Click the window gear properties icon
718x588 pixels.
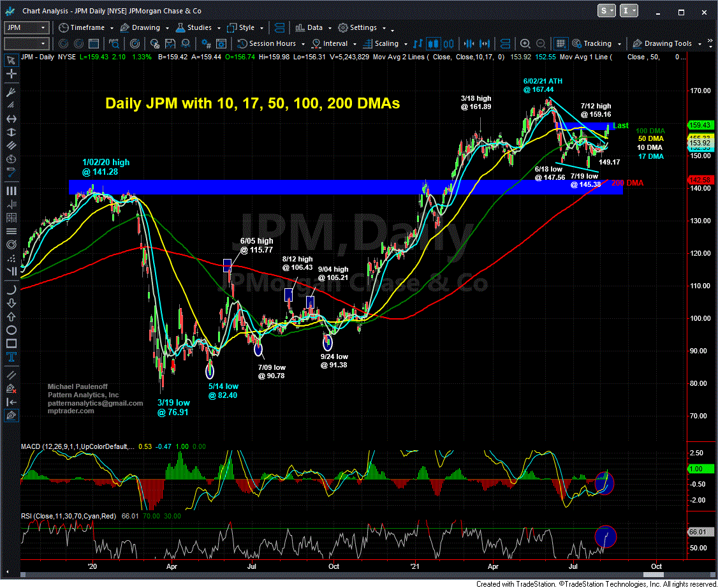[x=221, y=43]
